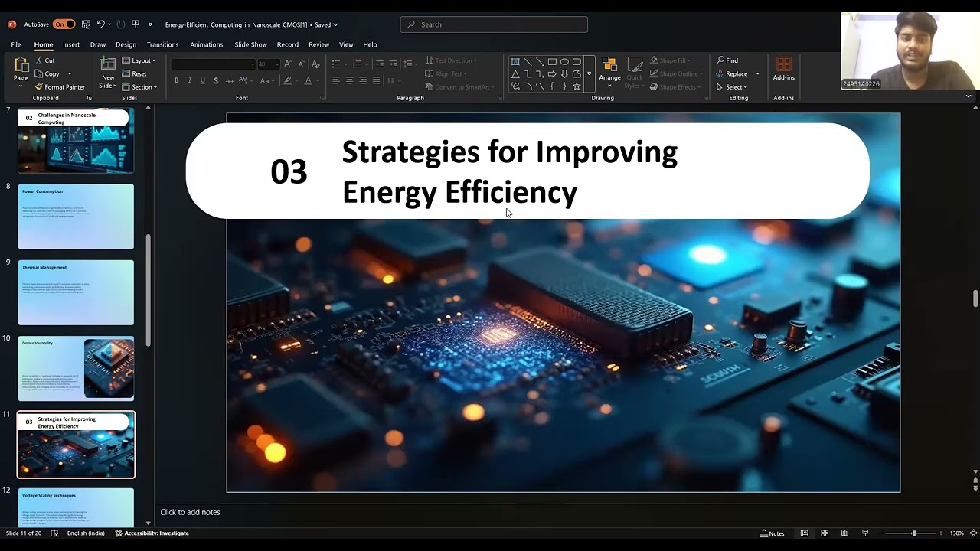Click the Replace button

pos(732,74)
